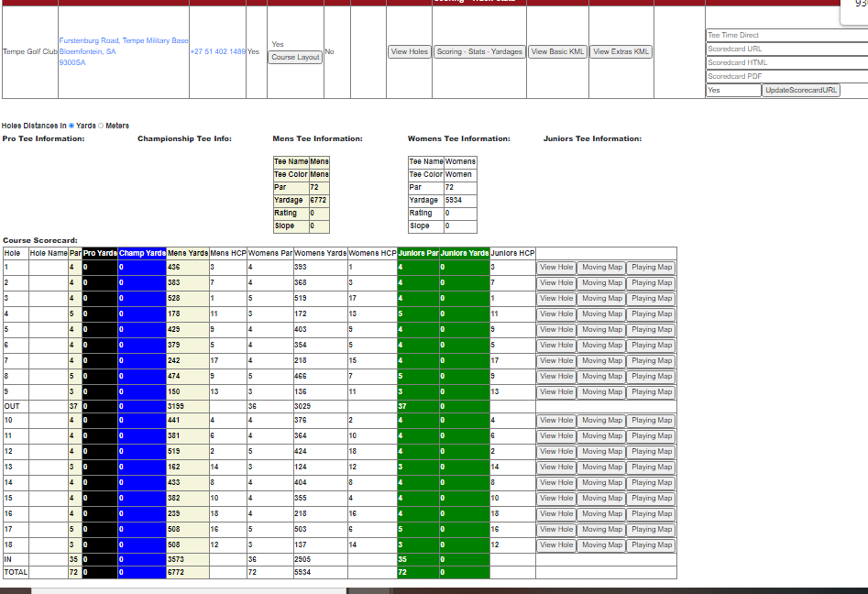The image size is (868, 594).
Task: Open the Course Layout button
Action: click(295, 57)
